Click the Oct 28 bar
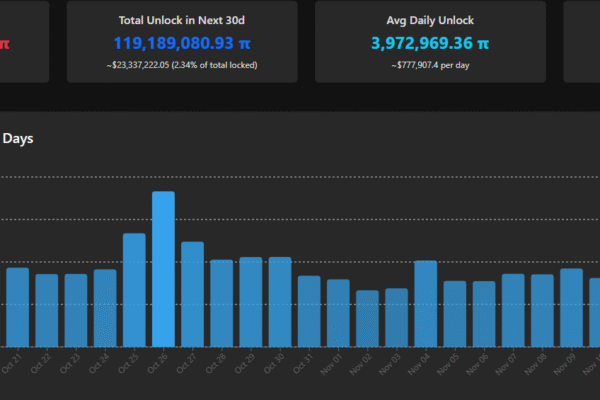The height and width of the screenshot is (400, 600). (x=221, y=302)
